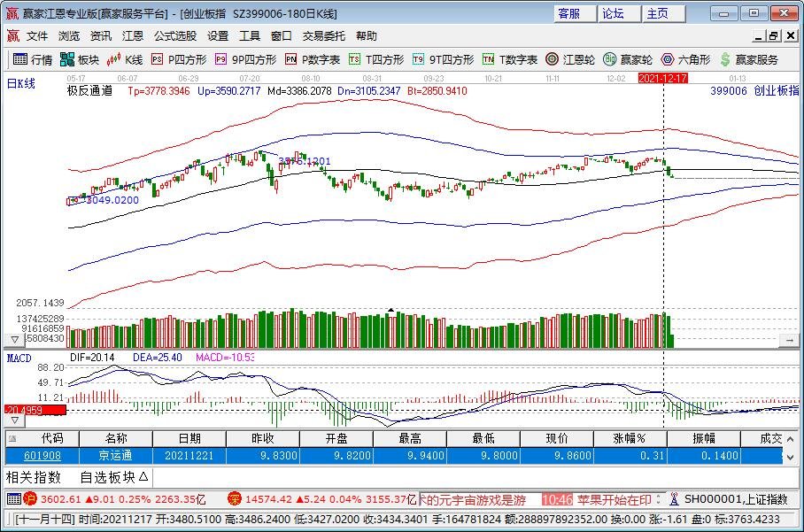
Task: Open the 六角形 hexagon tool
Action: (x=685, y=59)
